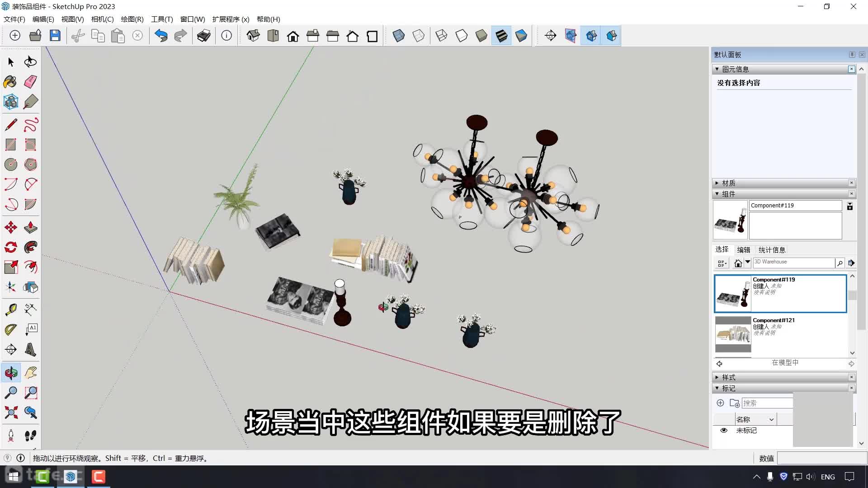This screenshot has width=868, height=488.
Task: Select the Paint Bucket tool
Action: coord(11,82)
